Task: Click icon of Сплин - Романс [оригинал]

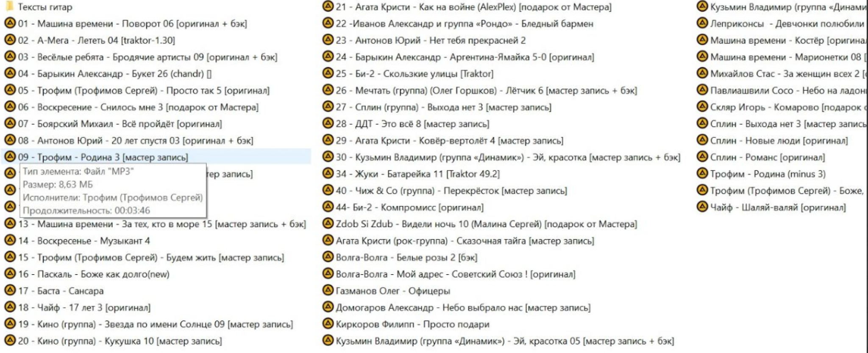Action: coord(702,157)
